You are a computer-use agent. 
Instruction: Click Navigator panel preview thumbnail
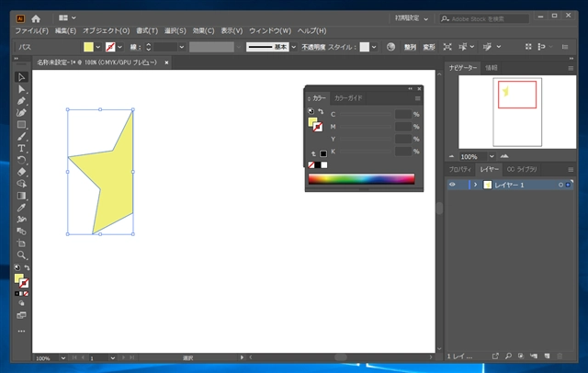(x=517, y=112)
